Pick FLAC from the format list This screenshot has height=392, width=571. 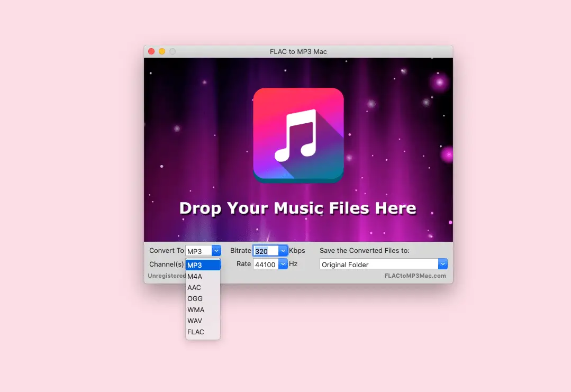coord(203,332)
